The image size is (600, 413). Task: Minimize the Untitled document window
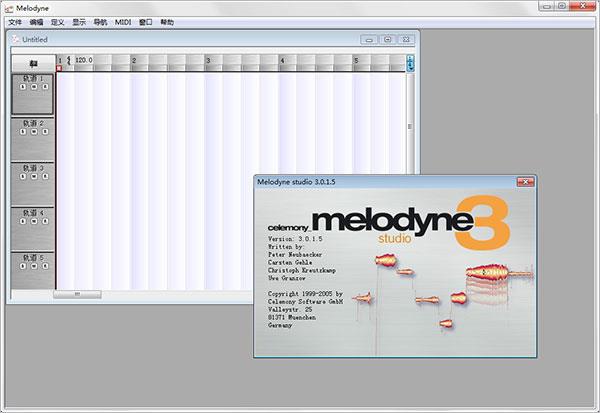point(369,39)
